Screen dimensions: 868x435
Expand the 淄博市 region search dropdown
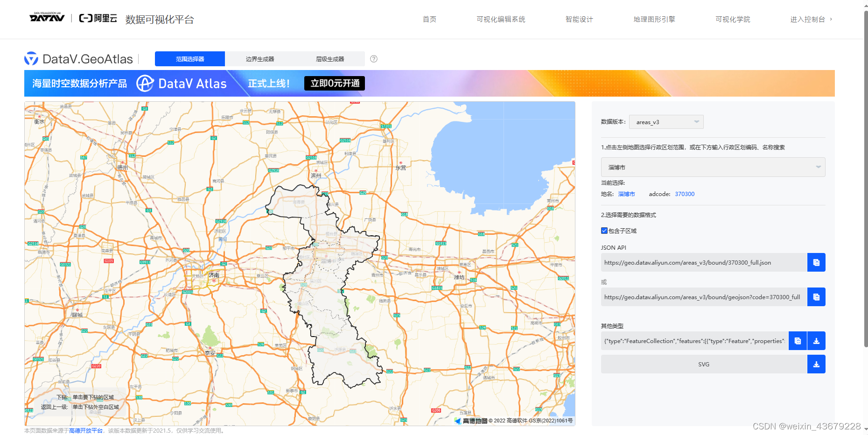(x=713, y=167)
